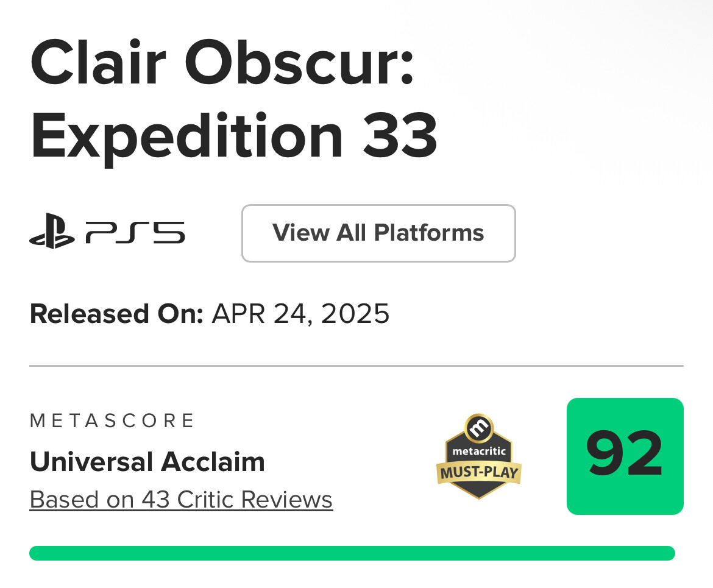713x588 pixels.
Task: Click the APR 24, 2025 release date
Action: [x=300, y=314]
